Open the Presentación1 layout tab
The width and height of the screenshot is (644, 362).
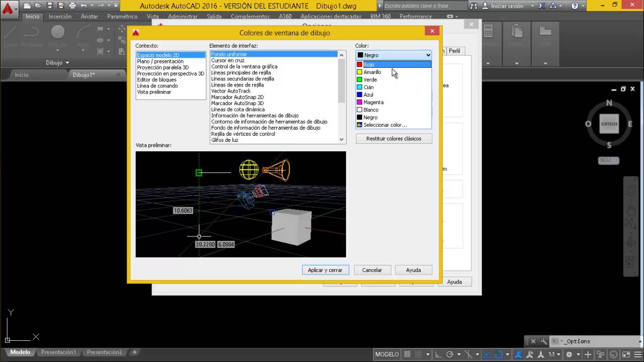point(58,352)
